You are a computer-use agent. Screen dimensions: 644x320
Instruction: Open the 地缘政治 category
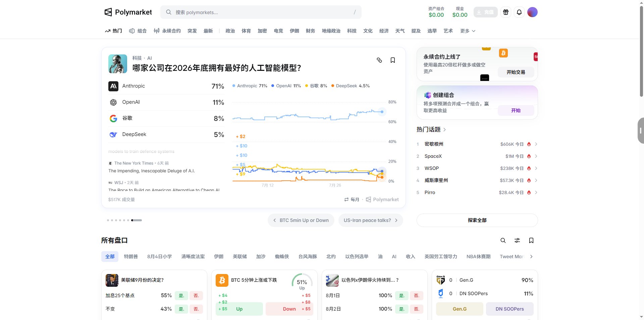[331, 31]
